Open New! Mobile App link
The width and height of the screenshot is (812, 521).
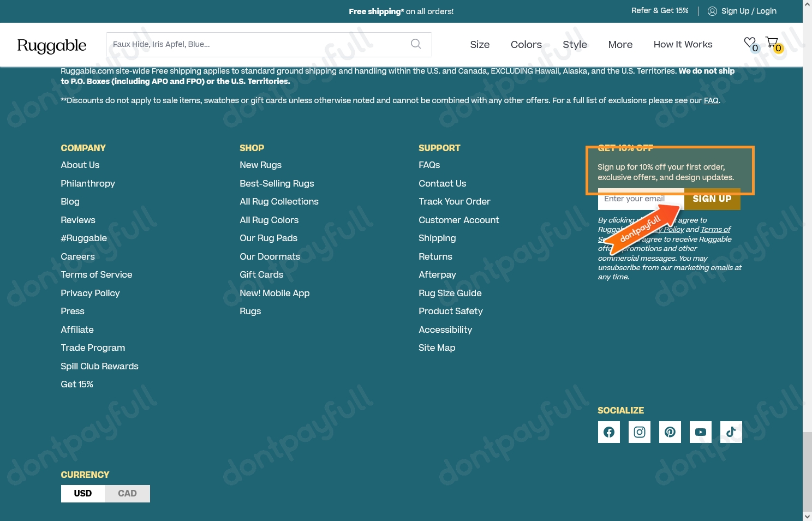pyautogui.click(x=275, y=293)
